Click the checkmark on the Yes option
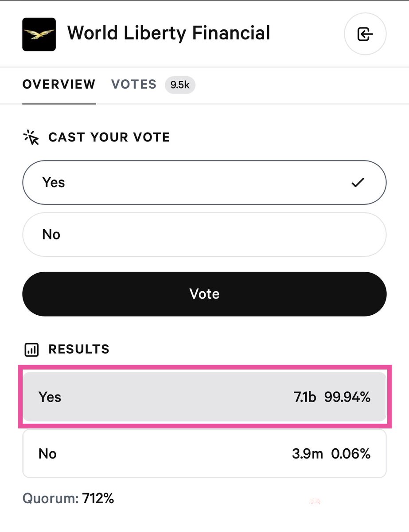 (x=358, y=182)
